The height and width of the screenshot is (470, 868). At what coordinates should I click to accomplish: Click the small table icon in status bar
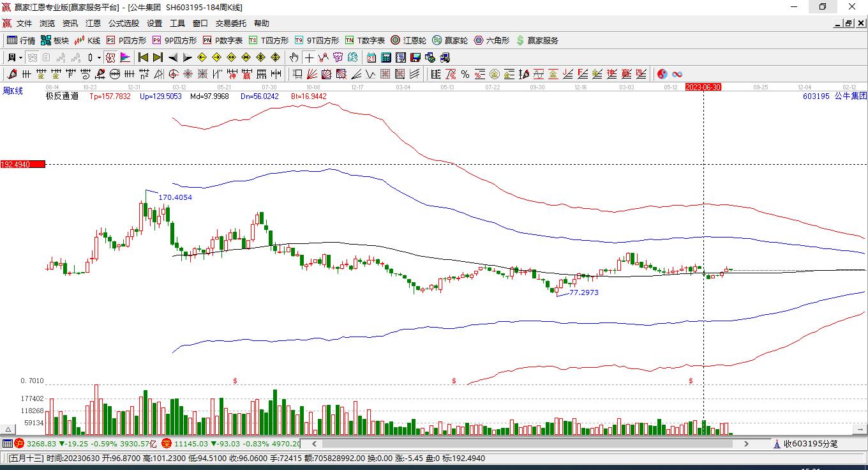(x=7, y=444)
